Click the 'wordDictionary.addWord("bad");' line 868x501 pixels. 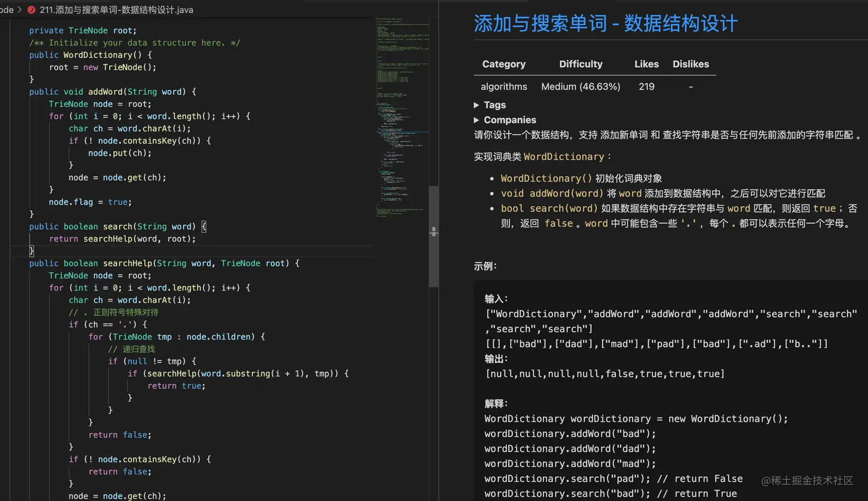tap(570, 434)
